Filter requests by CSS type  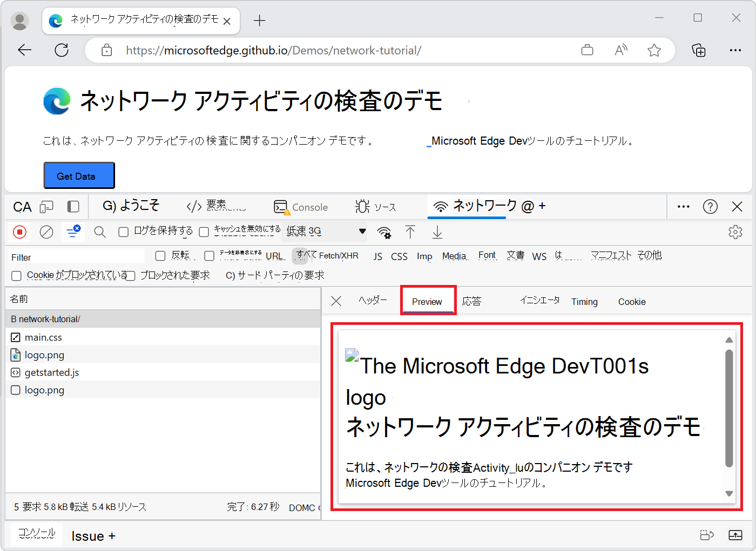pyautogui.click(x=399, y=256)
